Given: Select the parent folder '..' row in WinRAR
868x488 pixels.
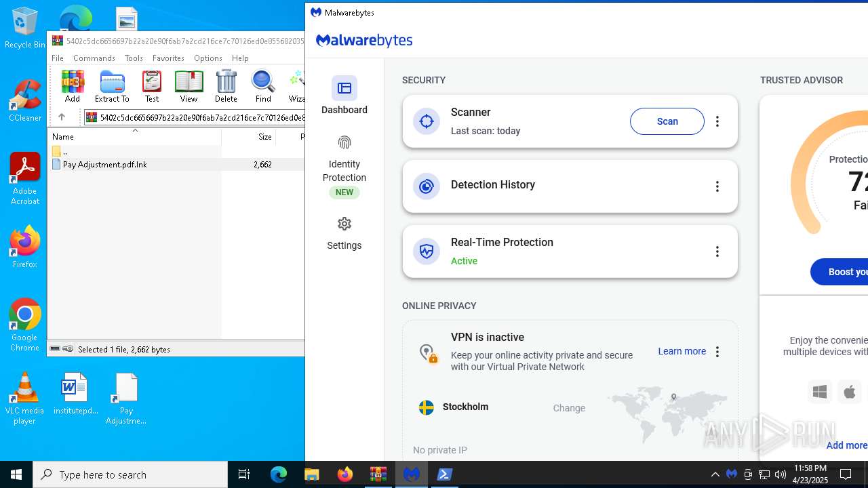Looking at the screenshot, I should [x=176, y=151].
